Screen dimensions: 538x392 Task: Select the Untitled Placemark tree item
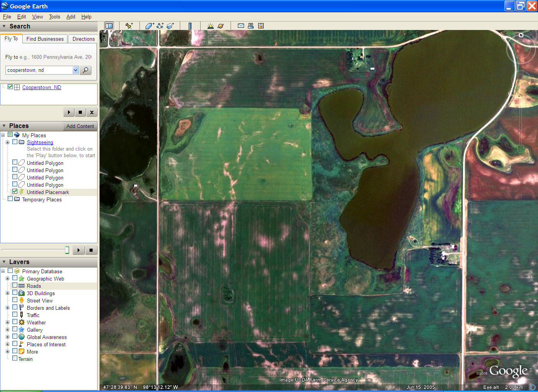48,192
